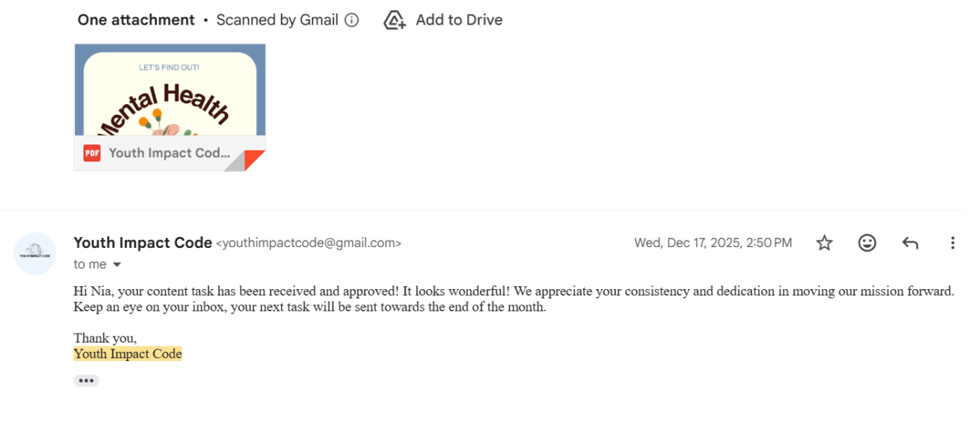Open the Mental Health PDF attachment preview
980x423 pixels.
point(169,92)
